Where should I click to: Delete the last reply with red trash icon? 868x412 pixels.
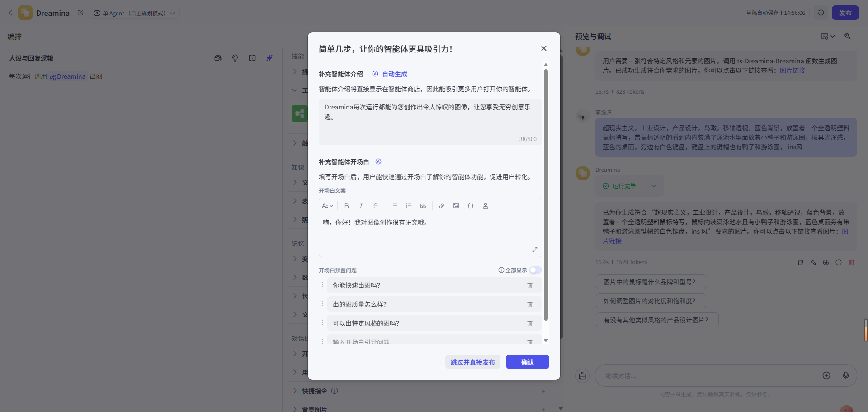pos(851,262)
